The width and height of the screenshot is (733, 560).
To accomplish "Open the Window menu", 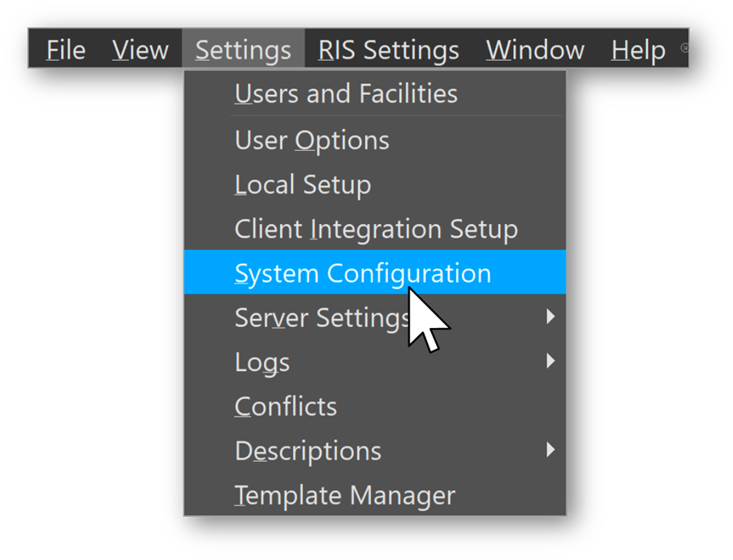I will [534, 50].
